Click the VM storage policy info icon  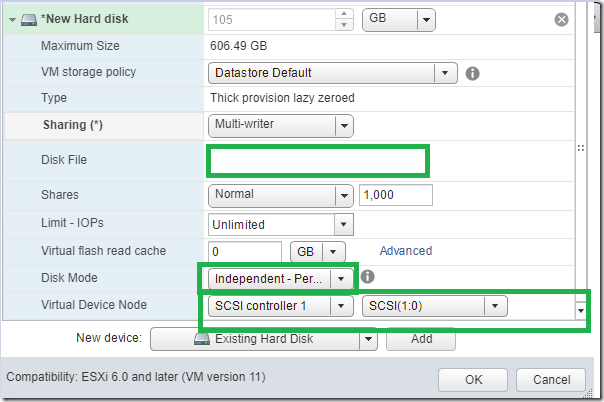pos(472,73)
